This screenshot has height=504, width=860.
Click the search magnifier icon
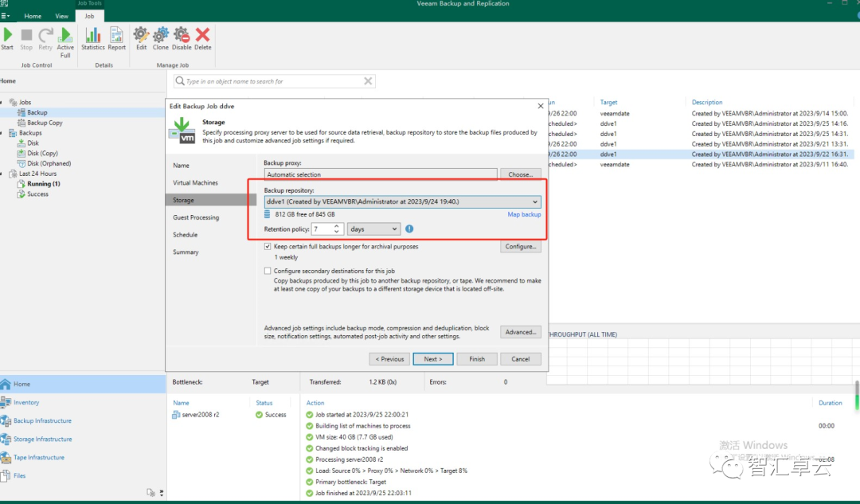click(x=179, y=81)
